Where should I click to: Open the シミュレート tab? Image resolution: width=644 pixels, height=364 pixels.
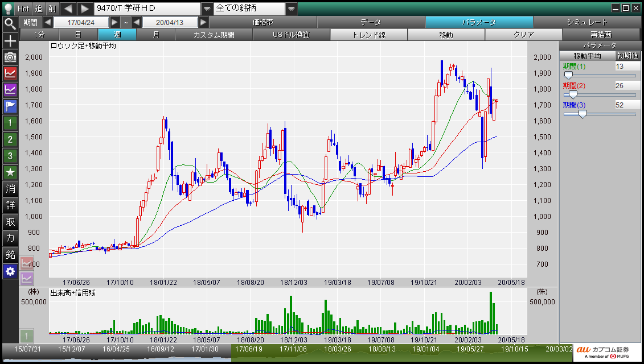[x=586, y=22]
